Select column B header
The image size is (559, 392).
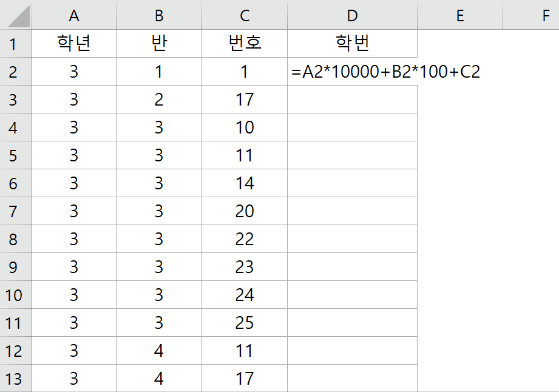click(159, 15)
